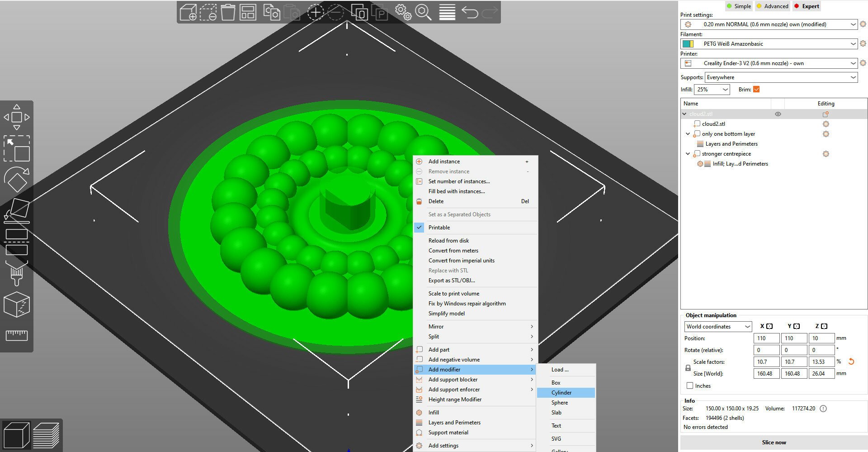Enable the Inches checkbox
Screen dimensions: 868x452
(690, 386)
